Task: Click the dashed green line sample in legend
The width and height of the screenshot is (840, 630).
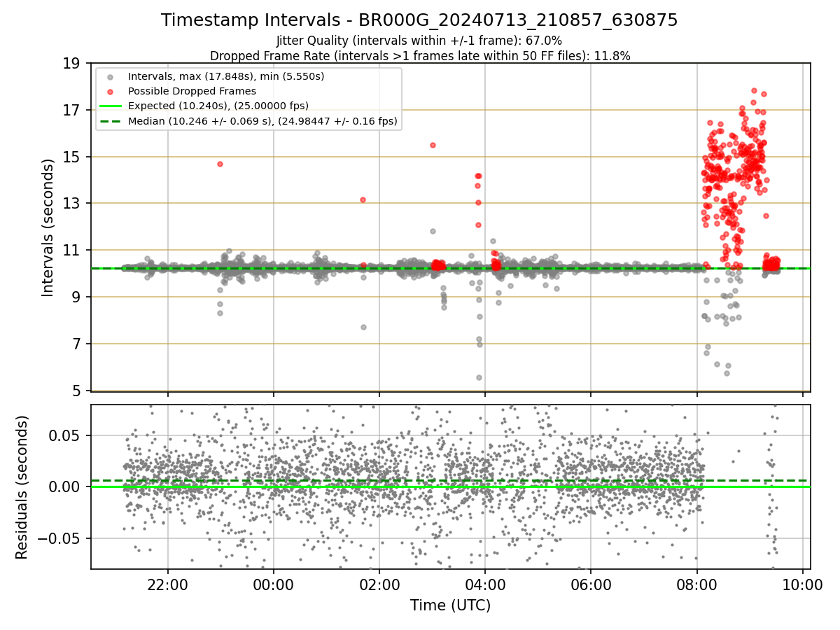Action: tap(110, 121)
